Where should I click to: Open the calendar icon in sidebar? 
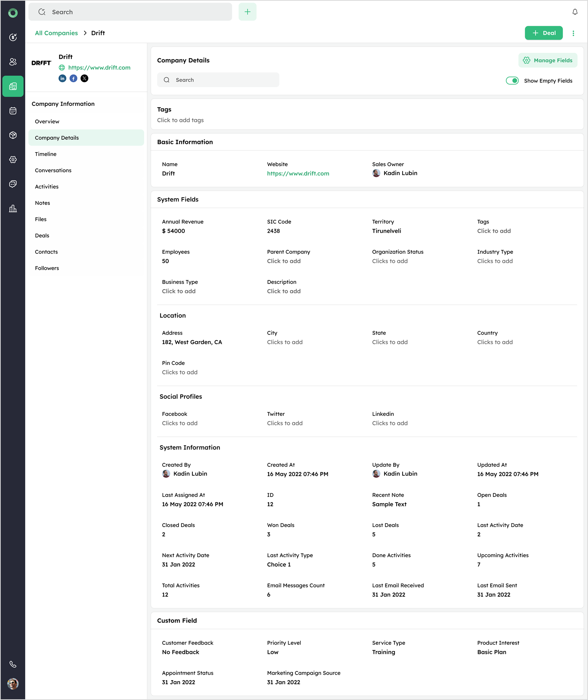13,111
